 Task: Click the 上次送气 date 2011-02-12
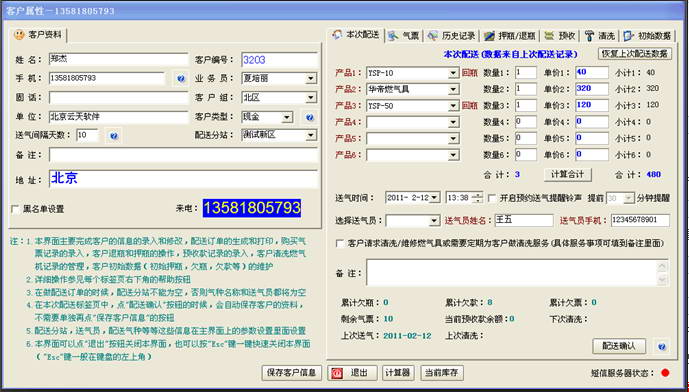pyautogui.click(x=407, y=336)
